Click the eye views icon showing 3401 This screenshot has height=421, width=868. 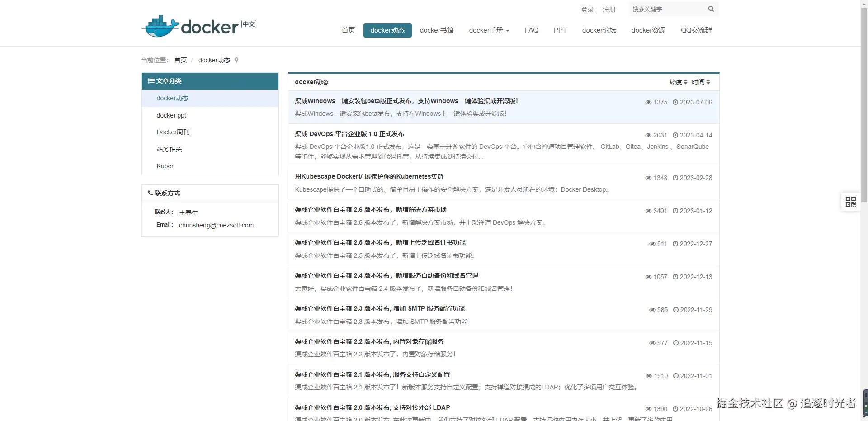click(648, 211)
